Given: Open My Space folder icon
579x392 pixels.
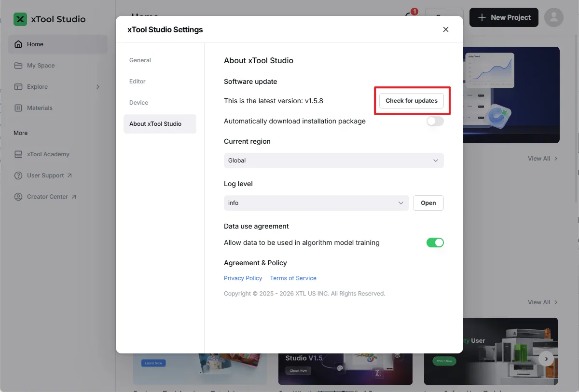Looking at the screenshot, I should pyautogui.click(x=18, y=66).
